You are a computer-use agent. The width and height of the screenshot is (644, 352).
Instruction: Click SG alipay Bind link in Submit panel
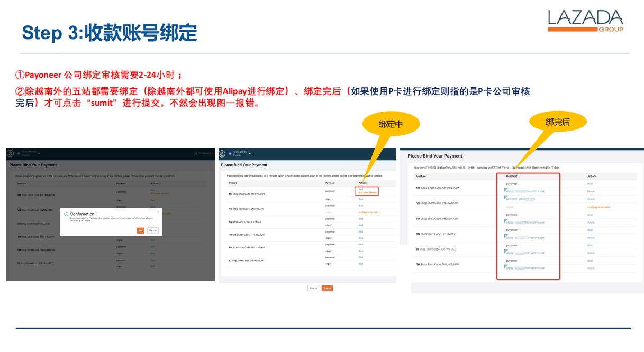coord(361,225)
